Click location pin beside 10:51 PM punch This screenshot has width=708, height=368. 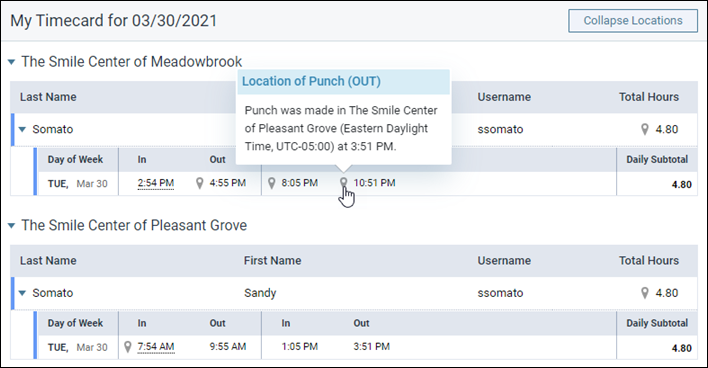[x=344, y=182]
